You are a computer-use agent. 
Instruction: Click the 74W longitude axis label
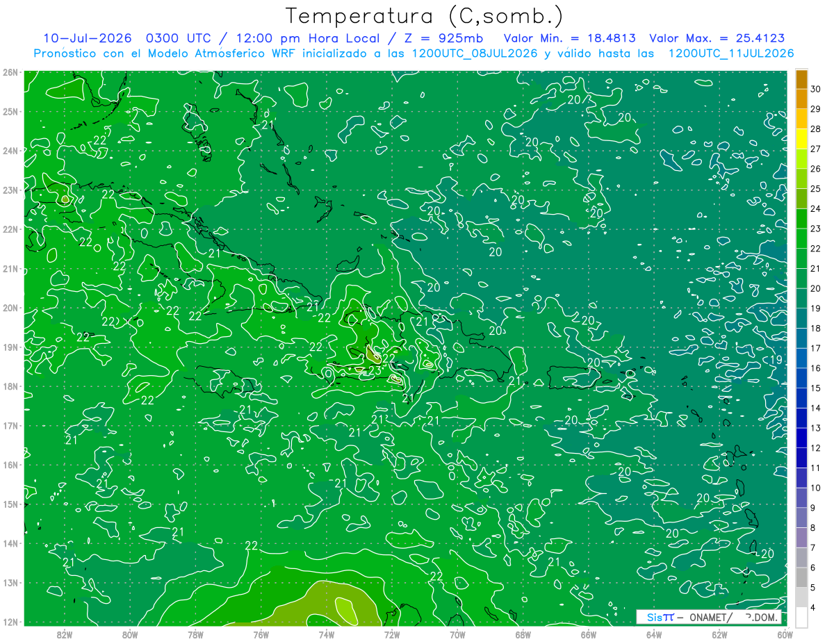click(327, 634)
